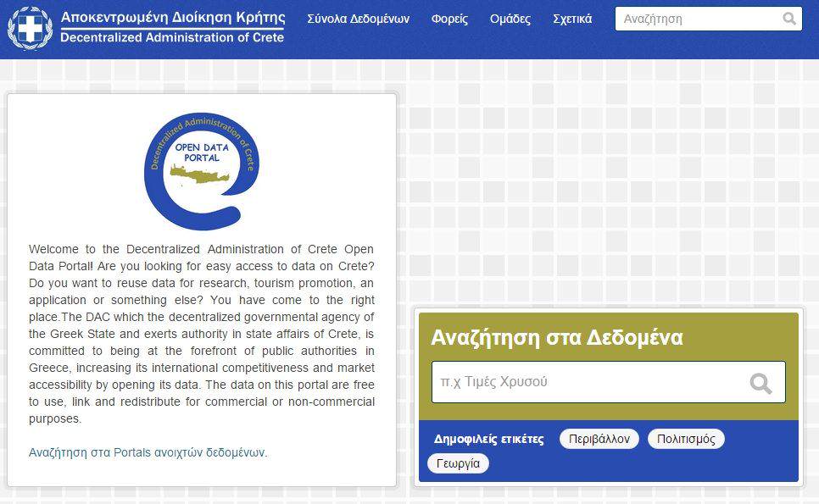Click the 'Αναζήτηση στα Δεδομένα' heading
The image size is (819, 504).
(x=557, y=337)
